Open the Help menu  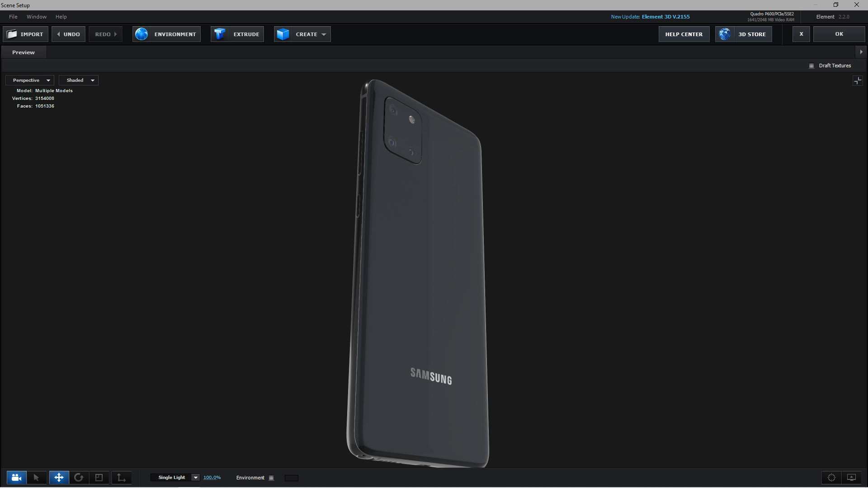[61, 17]
